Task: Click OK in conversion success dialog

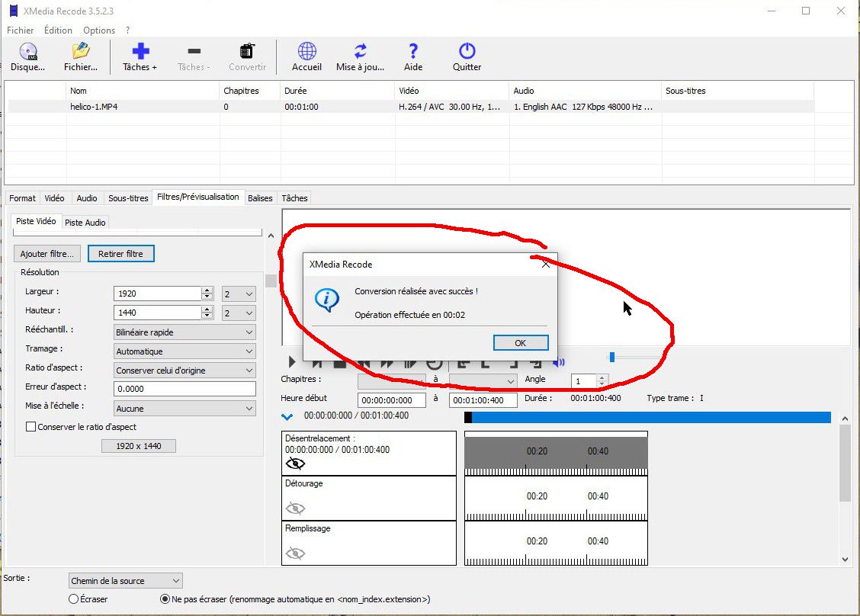Action: click(x=521, y=343)
